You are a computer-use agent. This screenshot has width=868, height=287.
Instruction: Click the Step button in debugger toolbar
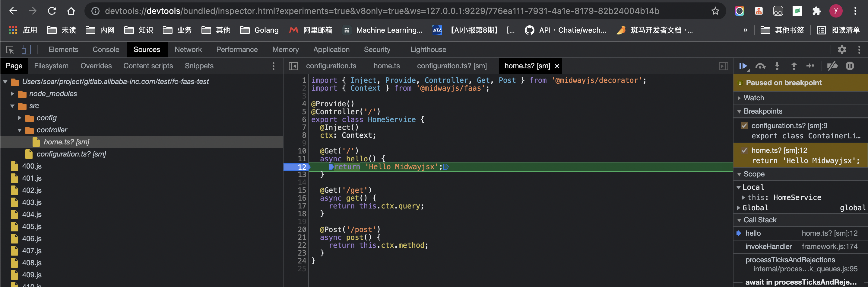pos(810,66)
